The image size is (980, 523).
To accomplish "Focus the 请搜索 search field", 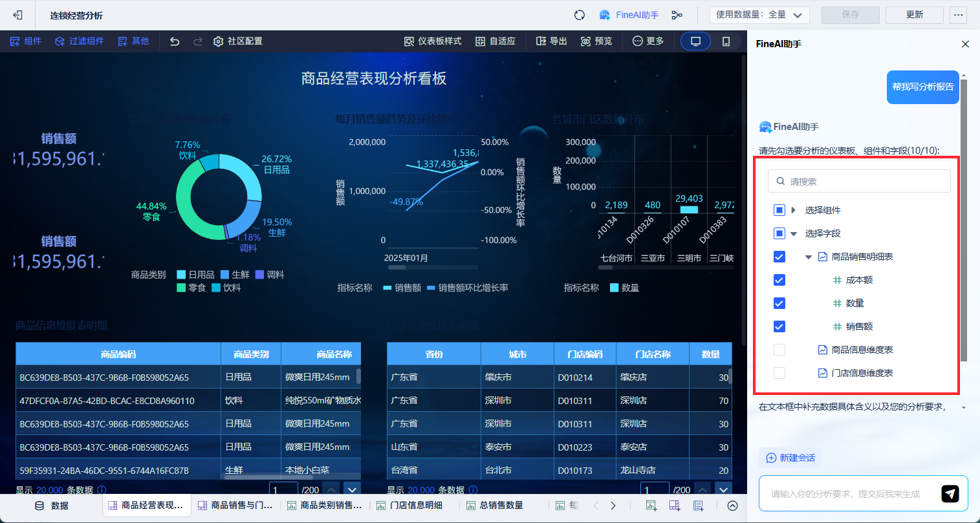I will pos(860,182).
